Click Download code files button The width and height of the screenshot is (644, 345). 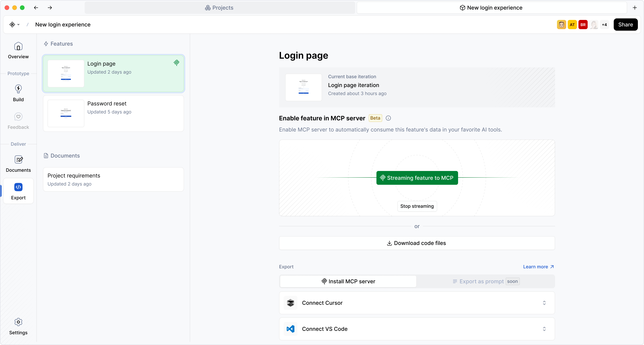click(x=417, y=243)
